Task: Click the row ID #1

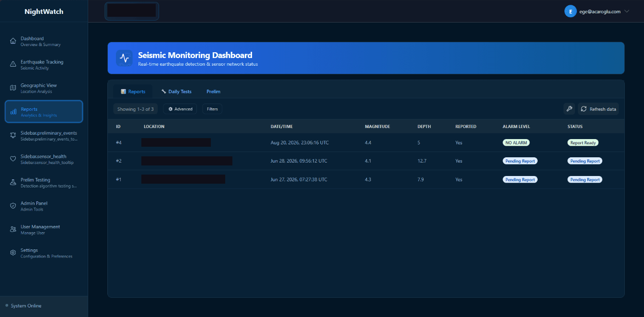Action: coord(119,179)
